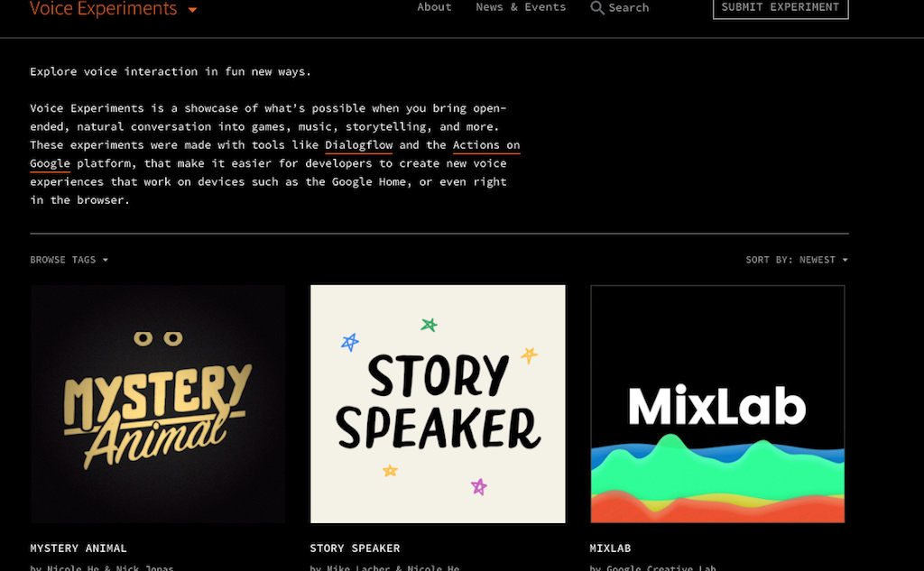
Task: Open the Sort By Newest dropdown
Action: click(x=796, y=260)
